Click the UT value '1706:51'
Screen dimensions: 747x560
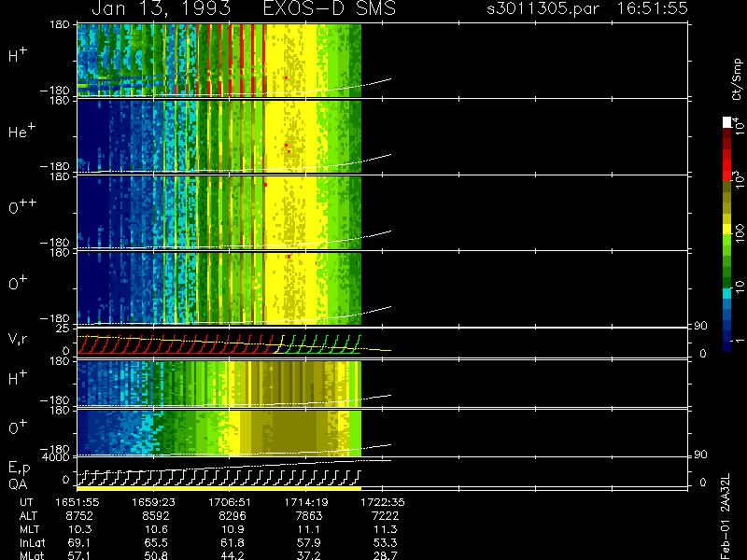click(x=230, y=502)
